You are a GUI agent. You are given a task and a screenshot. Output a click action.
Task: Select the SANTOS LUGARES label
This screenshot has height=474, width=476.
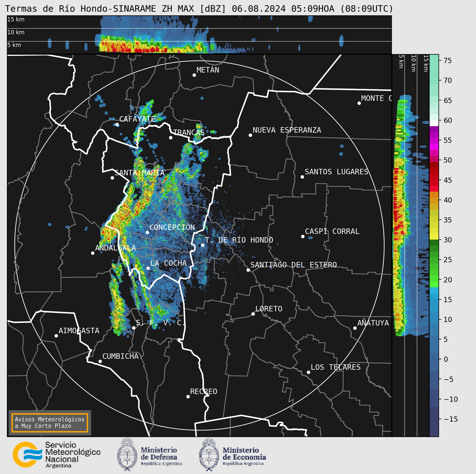coord(336,172)
